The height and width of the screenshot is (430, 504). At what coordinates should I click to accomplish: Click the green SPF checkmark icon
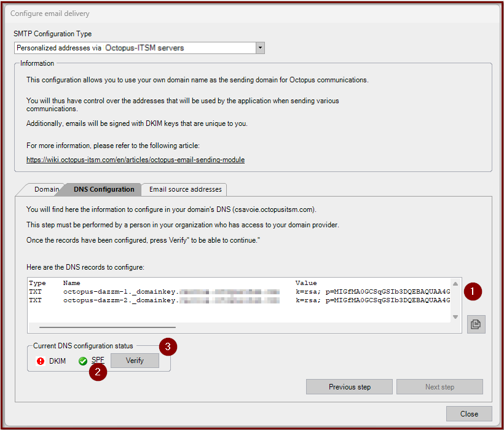pyautogui.click(x=82, y=361)
